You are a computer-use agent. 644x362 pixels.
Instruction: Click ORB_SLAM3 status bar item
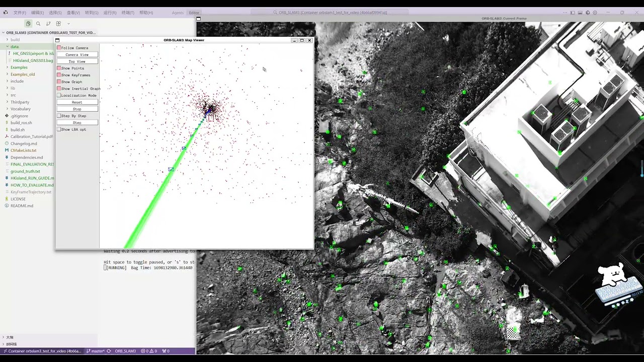point(125,351)
